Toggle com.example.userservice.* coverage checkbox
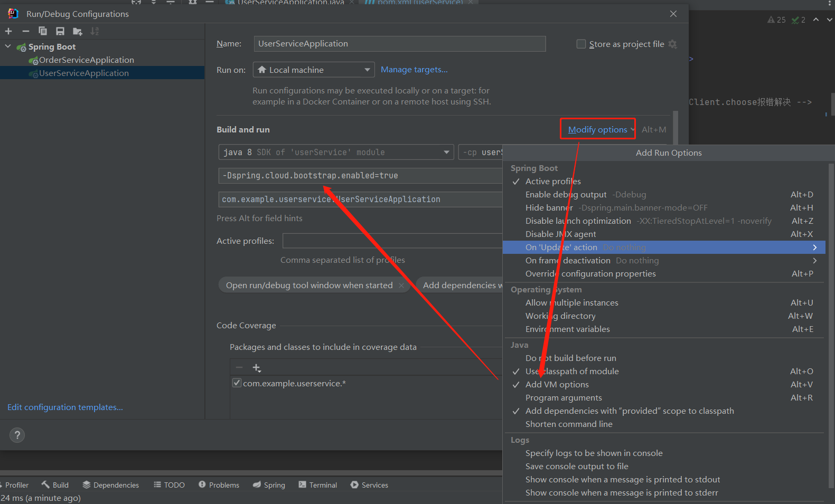 click(x=237, y=383)
